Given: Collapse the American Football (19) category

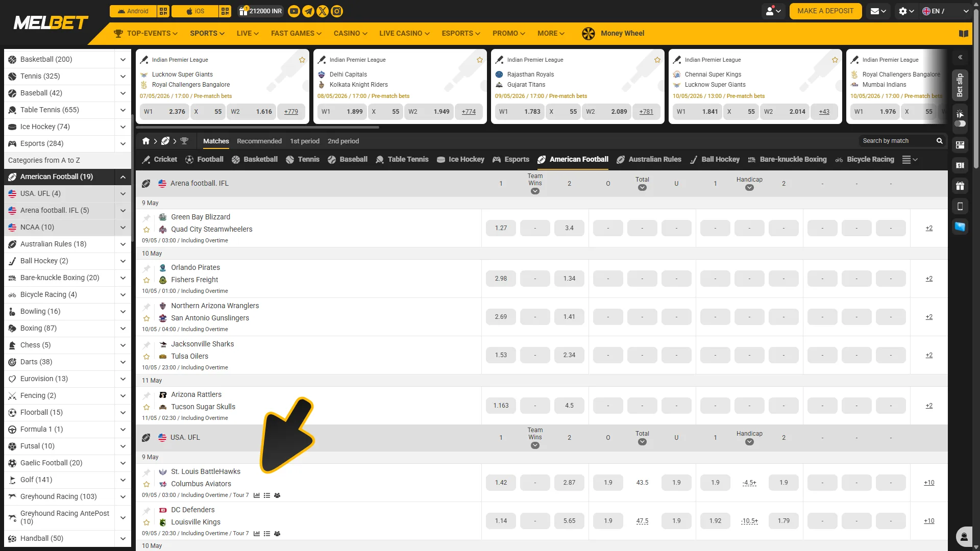Looking at the screenshot, I should click(123, 177).
